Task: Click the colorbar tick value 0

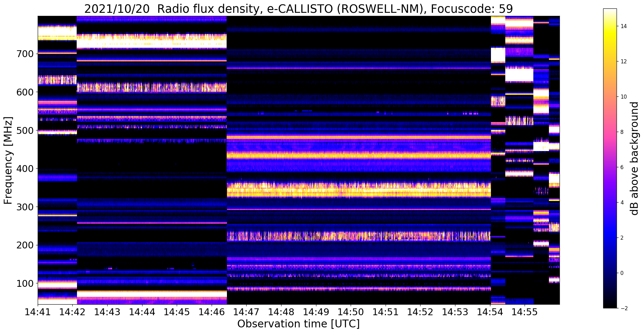Action: 622,273
